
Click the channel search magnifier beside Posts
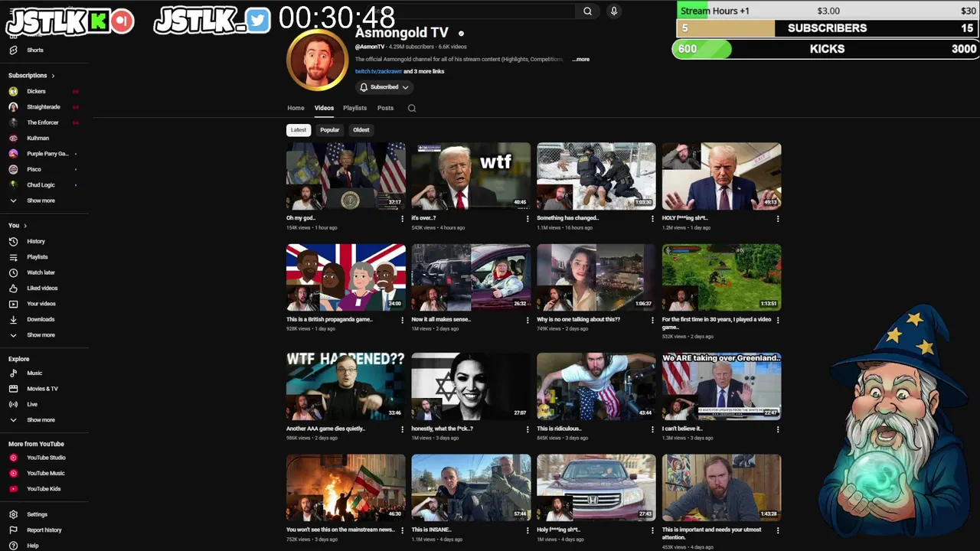point(412,108)
